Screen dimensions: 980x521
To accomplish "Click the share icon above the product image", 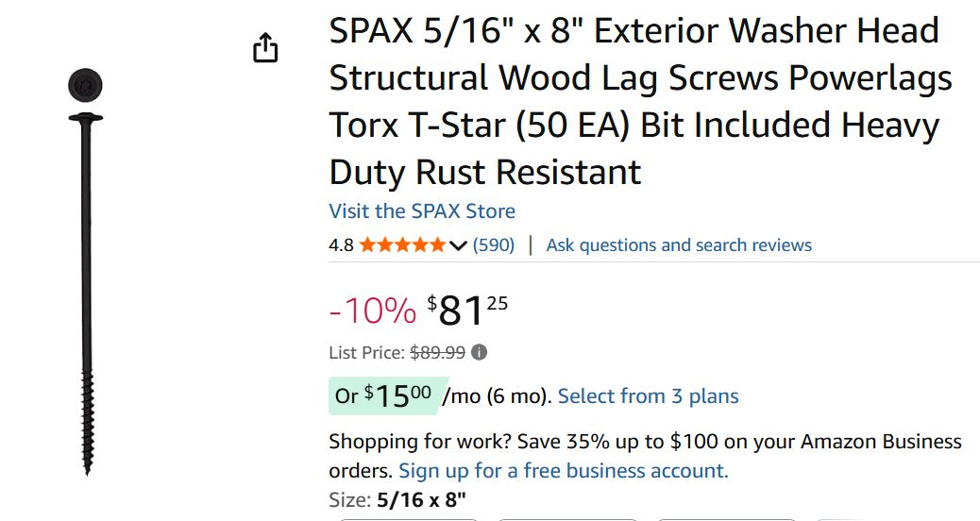I will pos(265,47).
